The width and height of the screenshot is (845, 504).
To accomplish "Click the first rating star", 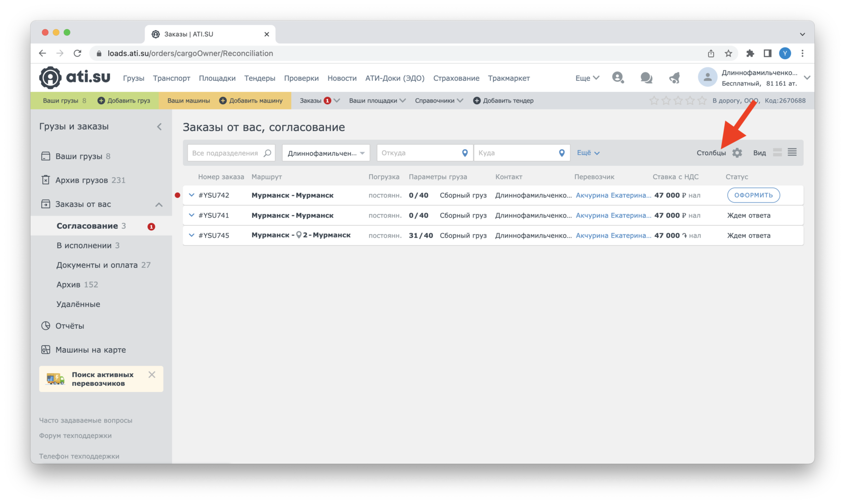I will (x=654, y=100).
